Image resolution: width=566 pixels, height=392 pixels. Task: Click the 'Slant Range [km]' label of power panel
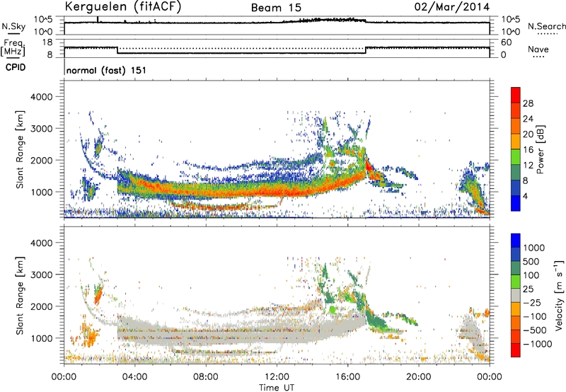(20, 149)
